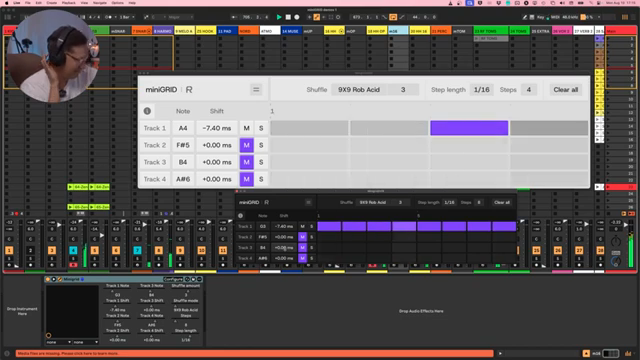
Task: Toggle track 7 activator button in mixer
Action: tap(137, 250)
